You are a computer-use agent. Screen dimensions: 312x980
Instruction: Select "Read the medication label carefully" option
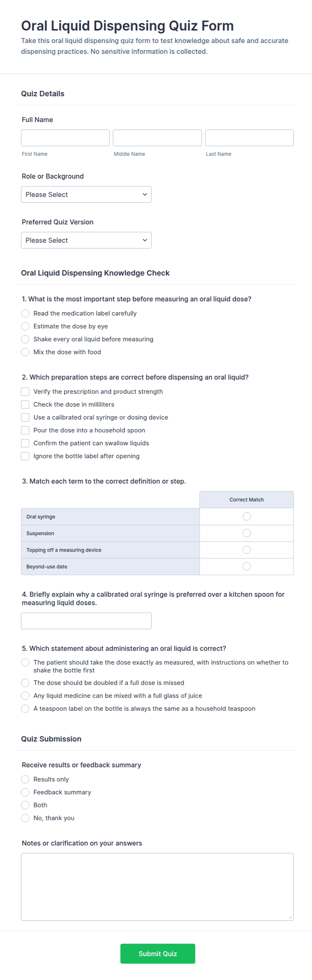click(25, 313)
